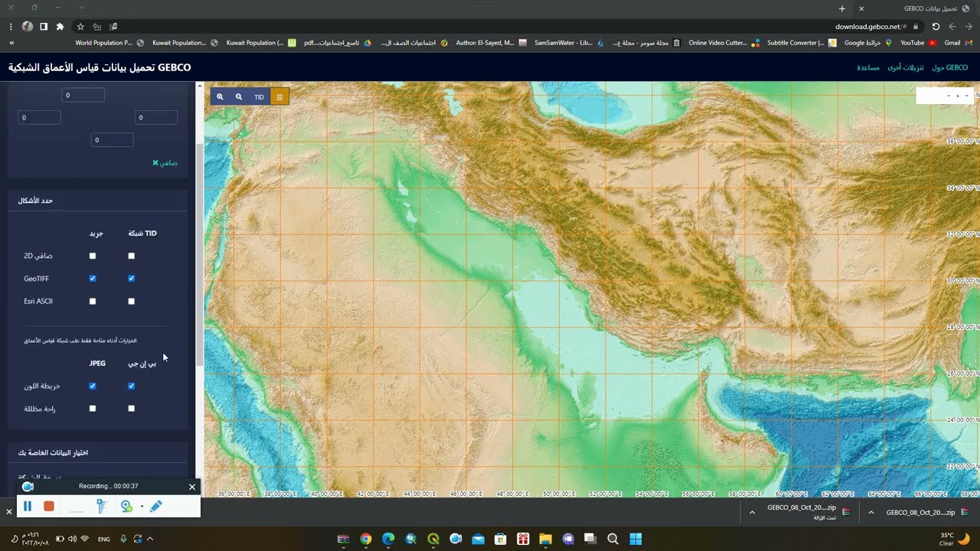This screenshot has height=551, width=980.
Task: Click the right boundary coordinate input
Action: 156,117
